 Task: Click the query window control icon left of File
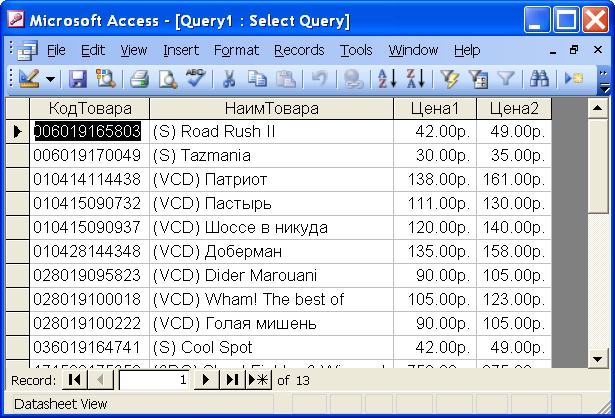[x=27, y=50]
